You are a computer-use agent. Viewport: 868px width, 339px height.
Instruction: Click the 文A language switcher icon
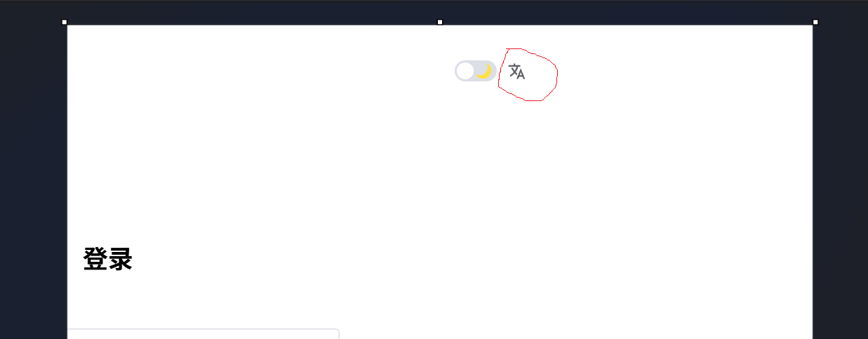tap(516, 72)
